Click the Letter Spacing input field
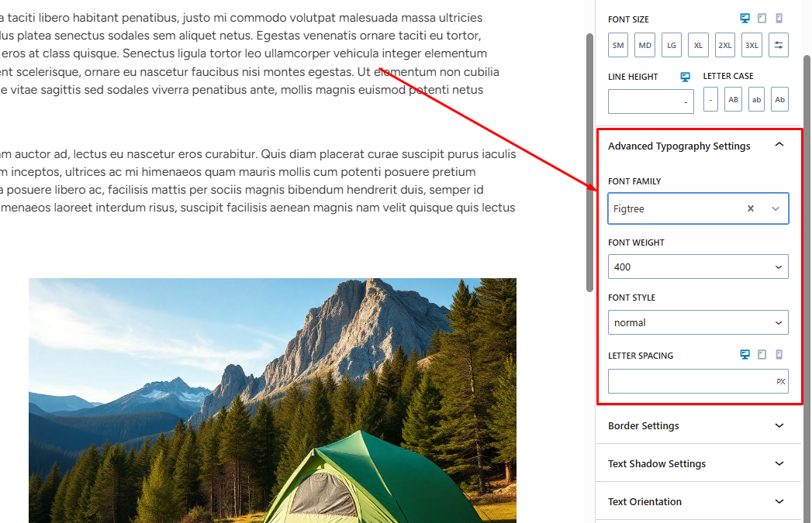The image size is (812, 523). coord(690,381)
